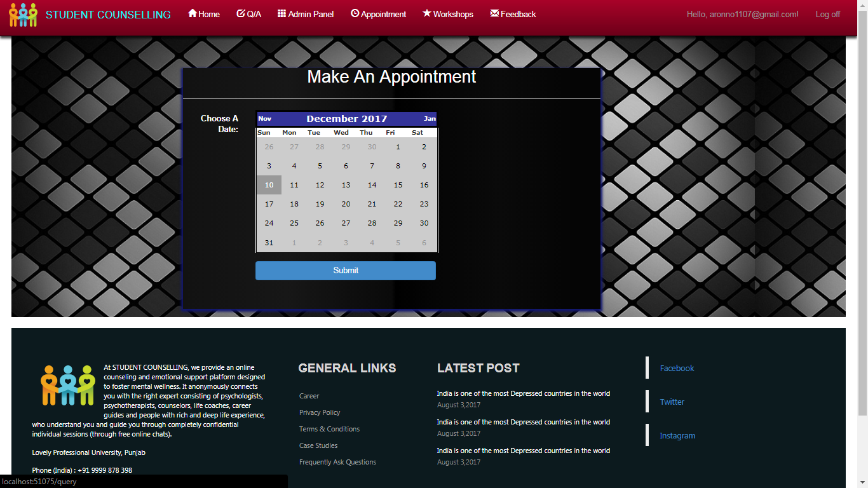Open the Case Studies link

click(318, 445)
